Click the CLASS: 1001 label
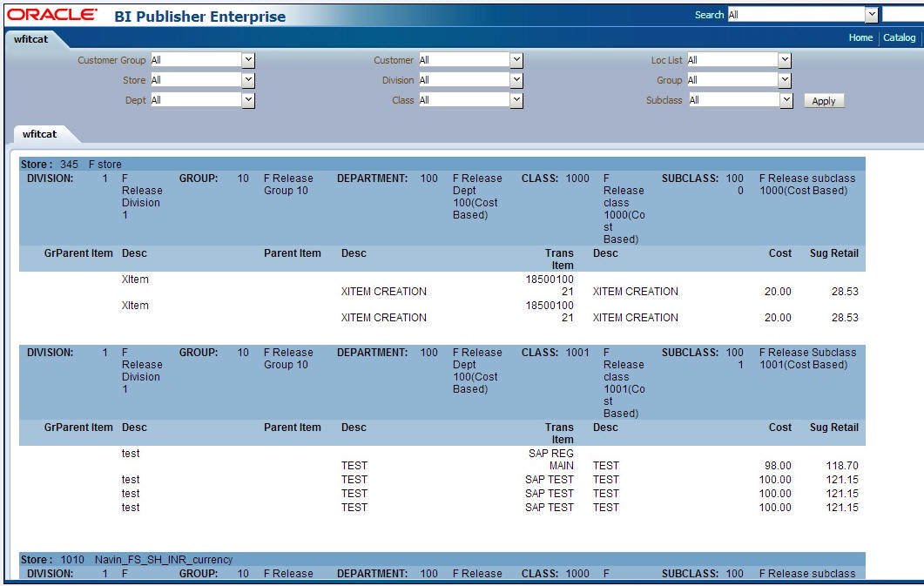 tap(555, 352)
